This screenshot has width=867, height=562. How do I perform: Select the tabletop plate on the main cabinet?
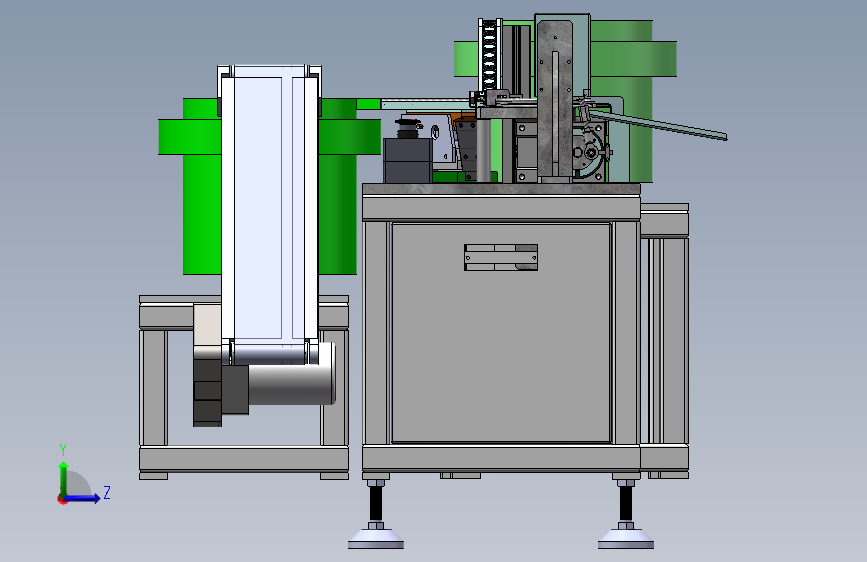coord(501,189)
